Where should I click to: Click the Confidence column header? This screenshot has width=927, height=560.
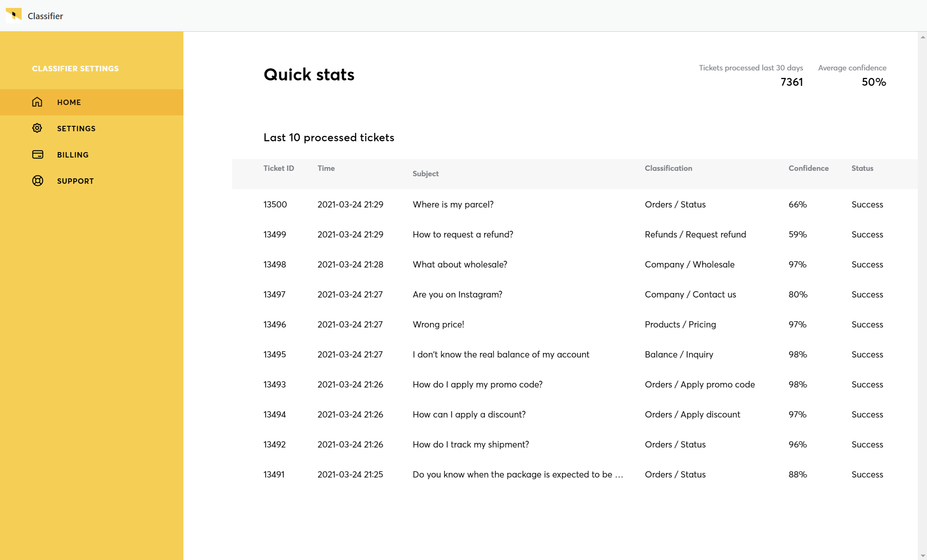809,168
